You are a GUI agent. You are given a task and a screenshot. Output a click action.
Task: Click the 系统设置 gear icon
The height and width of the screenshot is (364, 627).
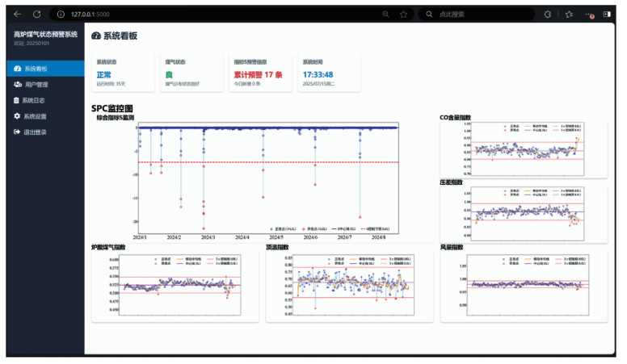17,116
